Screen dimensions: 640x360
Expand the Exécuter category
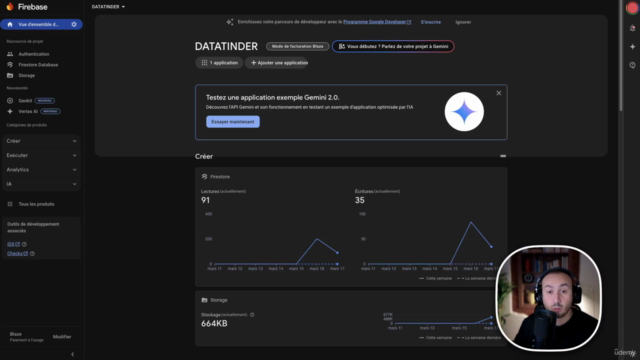(x=41, y=156)
